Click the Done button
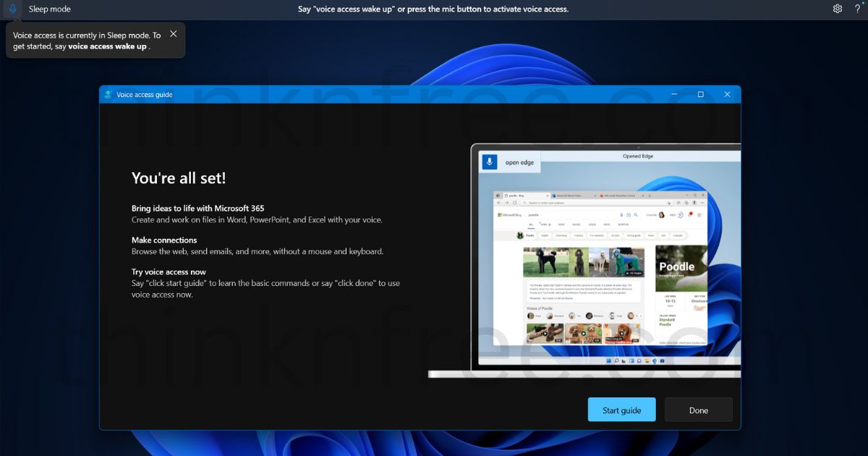This screenshot has height=456, width=868. pos(699,410)
